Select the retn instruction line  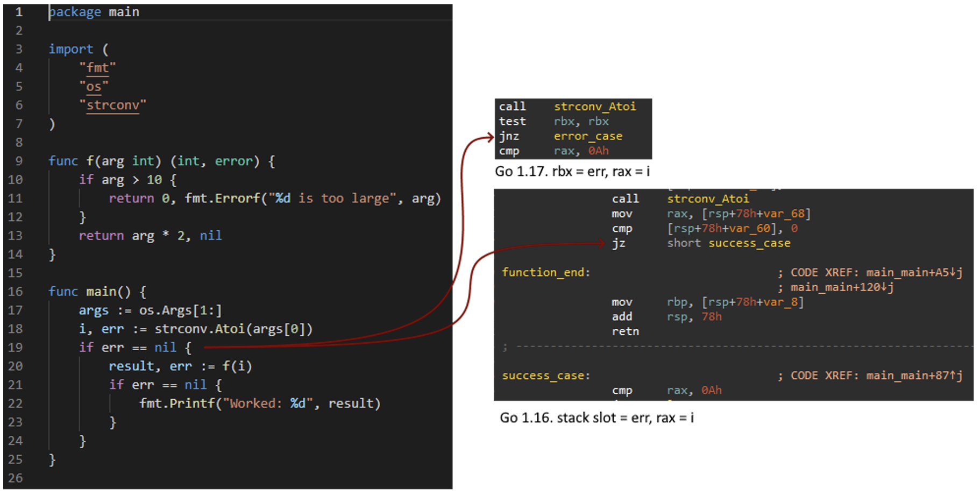626,331
